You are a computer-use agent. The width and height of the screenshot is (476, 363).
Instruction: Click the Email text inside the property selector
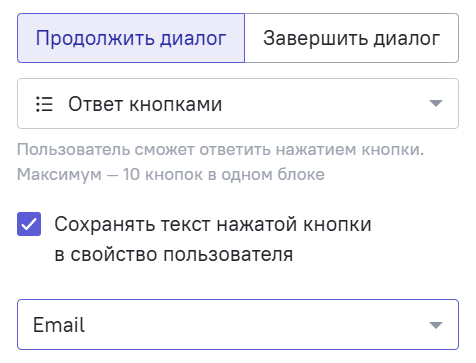coord(59,325)
